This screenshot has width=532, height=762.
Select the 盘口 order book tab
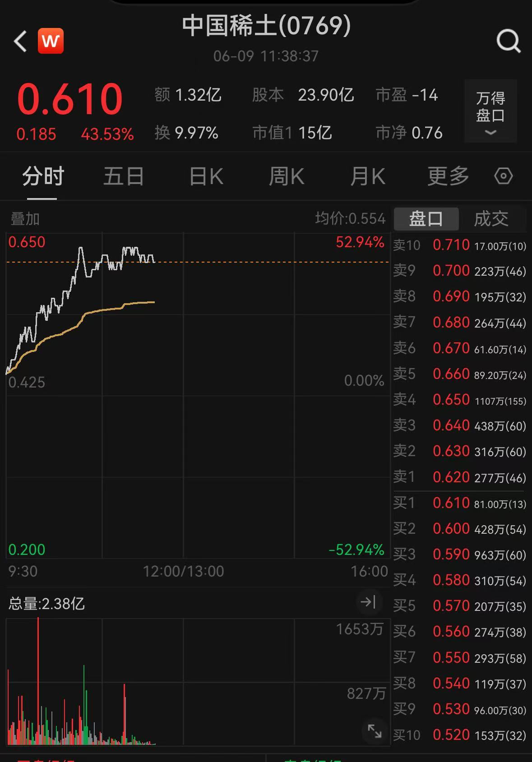pyautogui.click(x=426, y=219)
